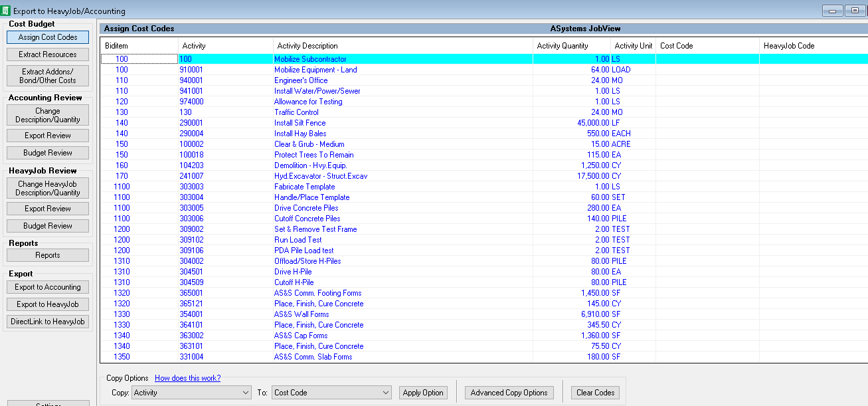This screenshot has width=868, height=406.
Task: Open the Copy source dropdown showing Activity
Action: [191, 392]
